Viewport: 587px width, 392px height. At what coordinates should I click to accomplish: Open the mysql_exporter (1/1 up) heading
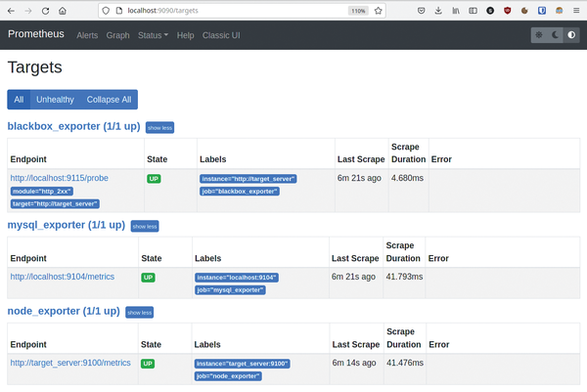pyautogui.click(x=67, y=225)
